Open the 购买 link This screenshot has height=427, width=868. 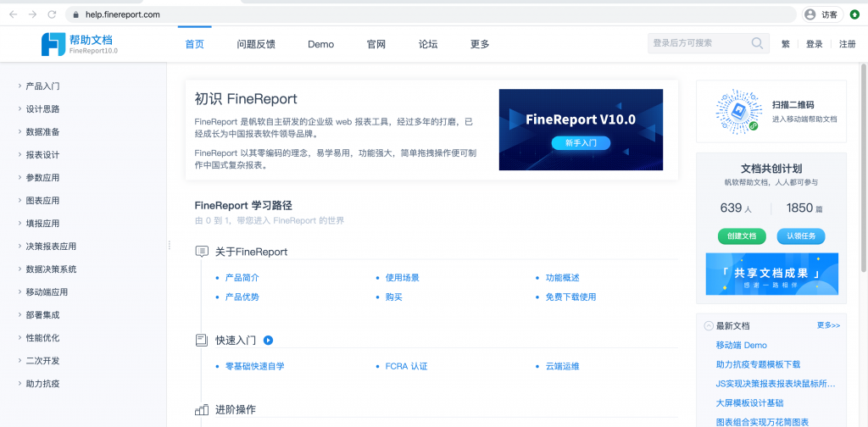pyautogui.click(x=393, y=297)
